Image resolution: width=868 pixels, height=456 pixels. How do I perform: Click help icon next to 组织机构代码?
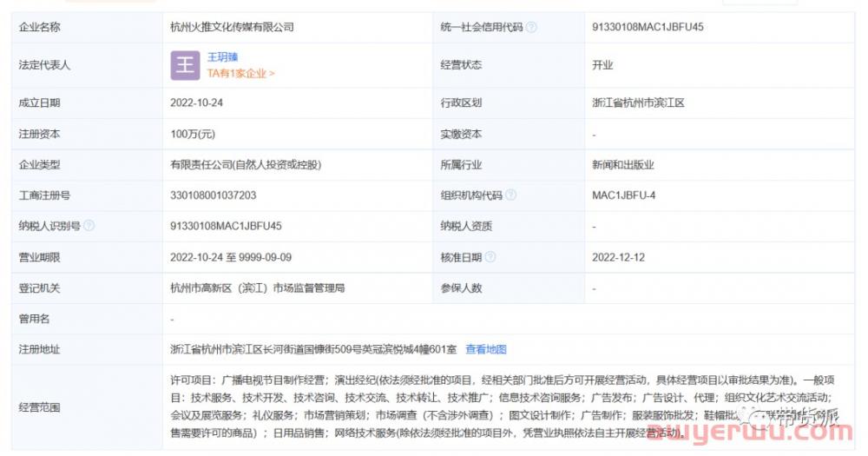(x=510, y=195)
